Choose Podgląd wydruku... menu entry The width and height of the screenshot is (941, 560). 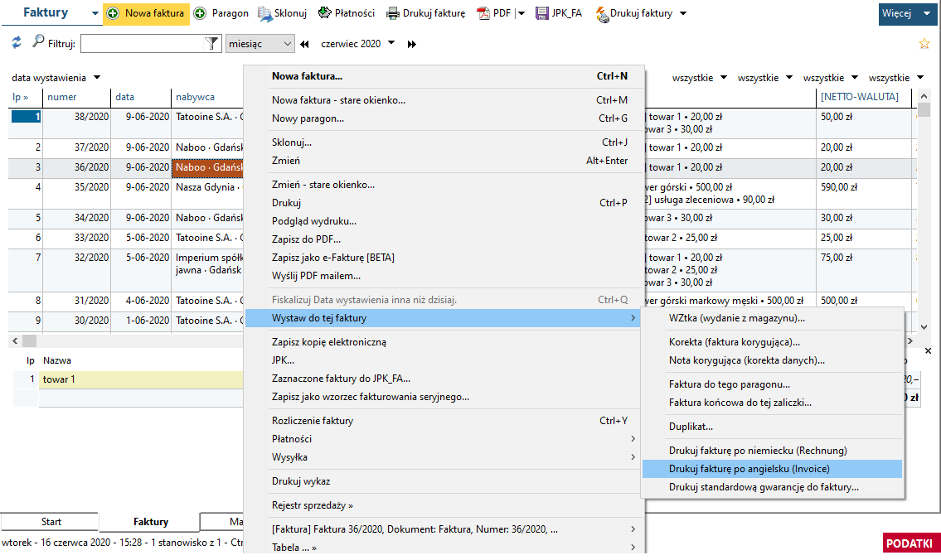tap(444, 221)
